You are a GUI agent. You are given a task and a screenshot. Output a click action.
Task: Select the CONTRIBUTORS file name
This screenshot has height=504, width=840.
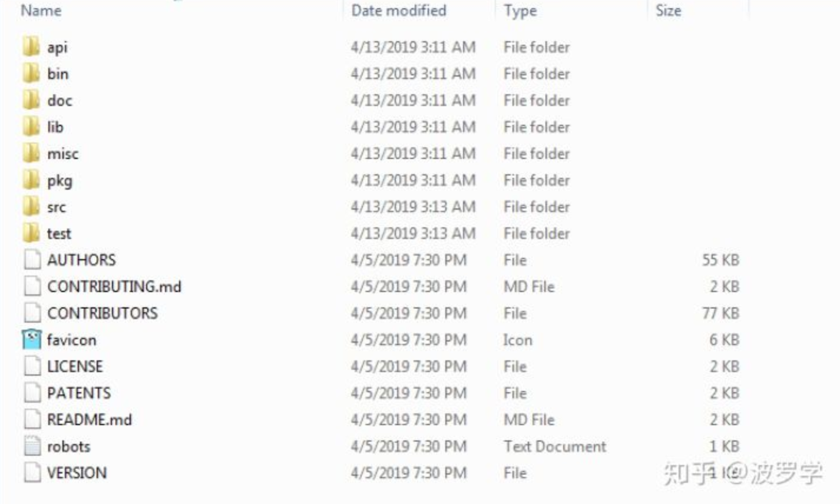tap(102, 313)
